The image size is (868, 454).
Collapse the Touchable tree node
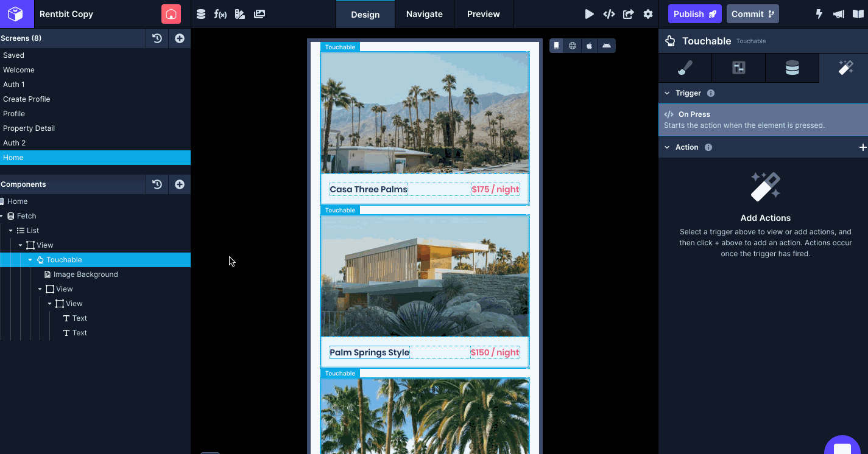click(30, 260)
